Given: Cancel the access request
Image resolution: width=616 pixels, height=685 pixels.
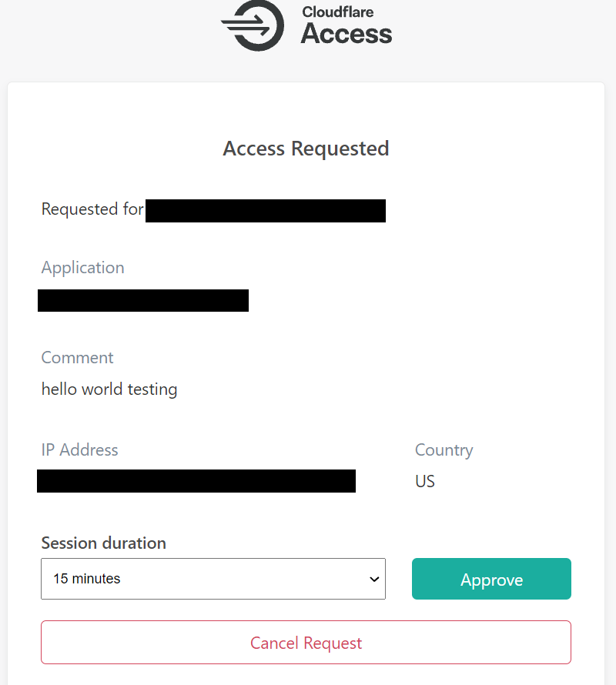Looking at the screenshot, I should pyautogui.click(x=306, y=642).
